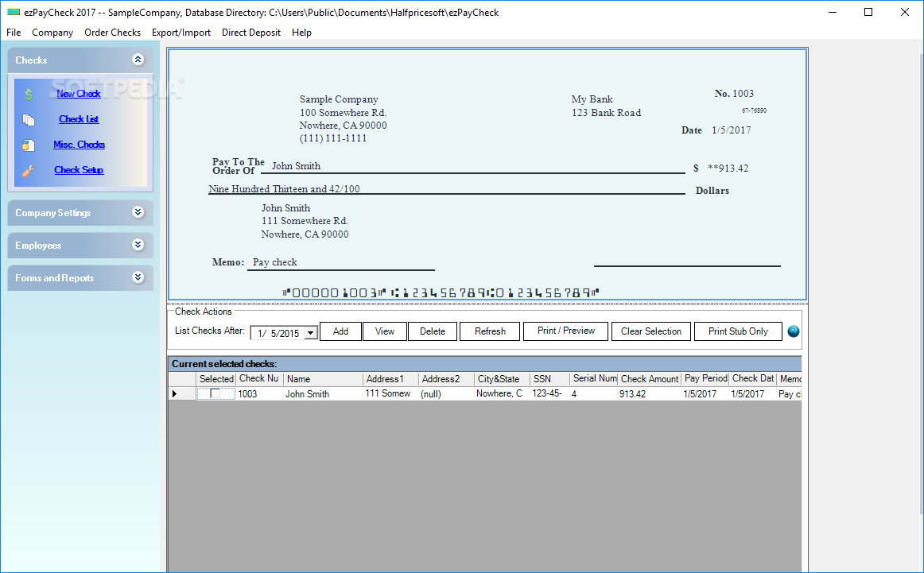Viewport: 924px width, 573px height.
Task: Click the Pay check memo text on check
Action: [274, 262]
